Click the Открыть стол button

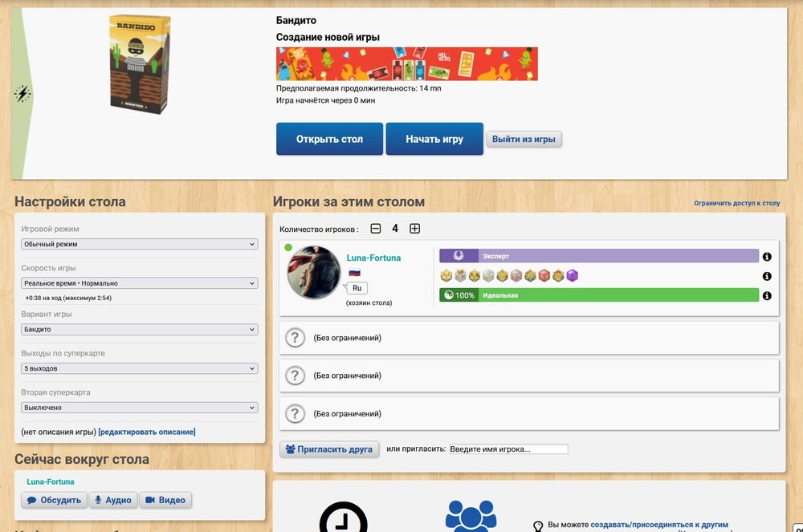tap(329, 139)
